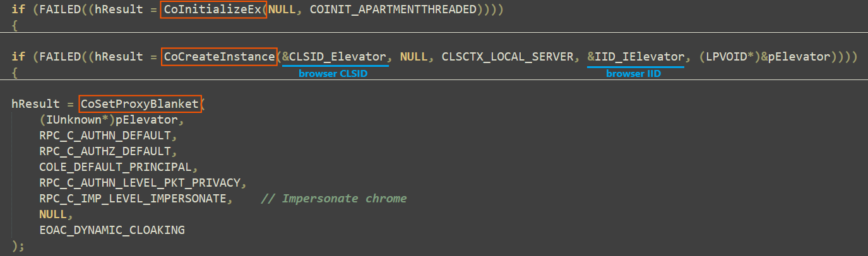Click the highlighted CoSetProxyBlanket function
This screenshot has width=868, height=256.
click(x=140, y=103)
